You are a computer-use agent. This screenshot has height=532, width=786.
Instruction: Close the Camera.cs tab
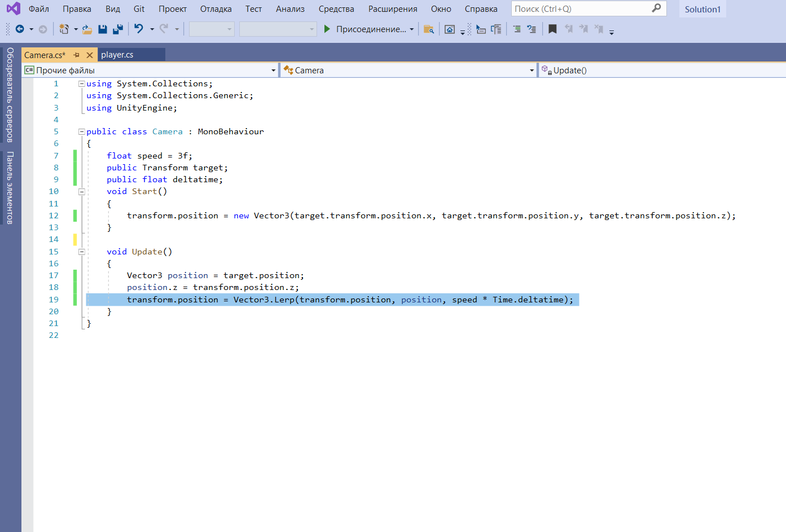point(90,55)
